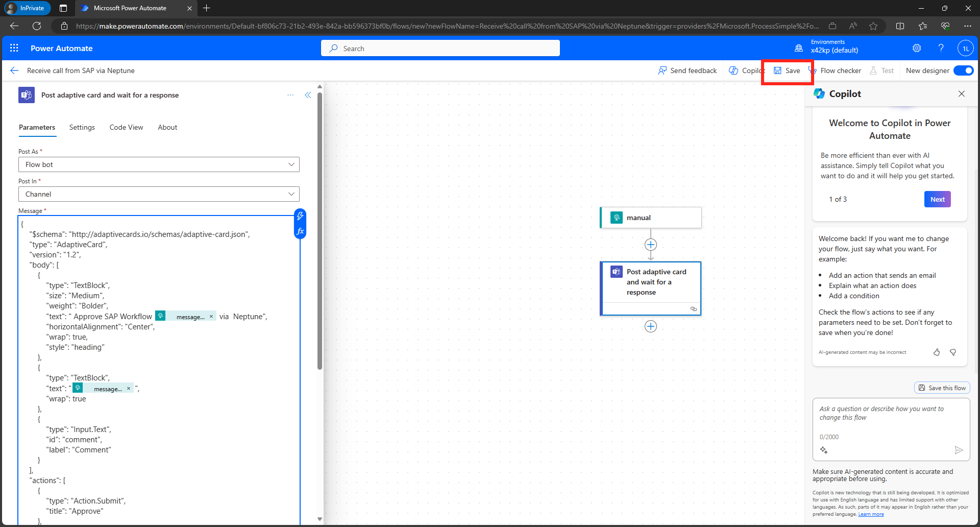Insert an expression using the fx icon
This screenshot has width=980, height=527.
(x=300, y=231)
